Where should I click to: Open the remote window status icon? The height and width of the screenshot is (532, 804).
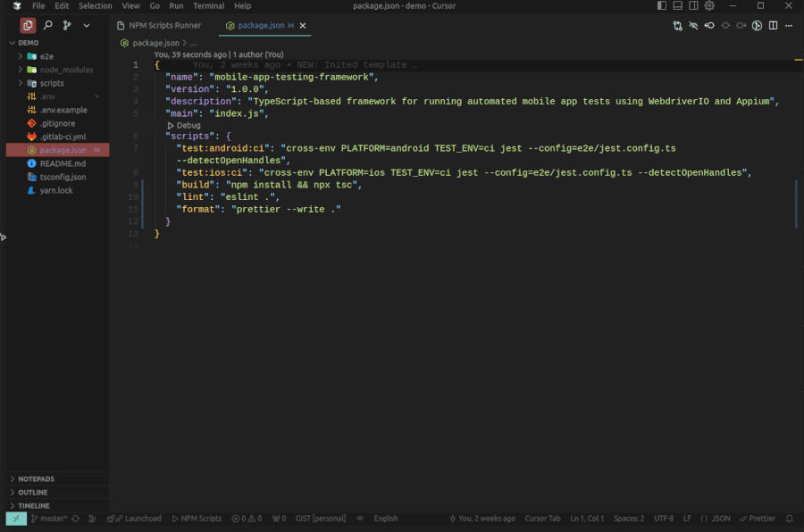click(16, 519)
